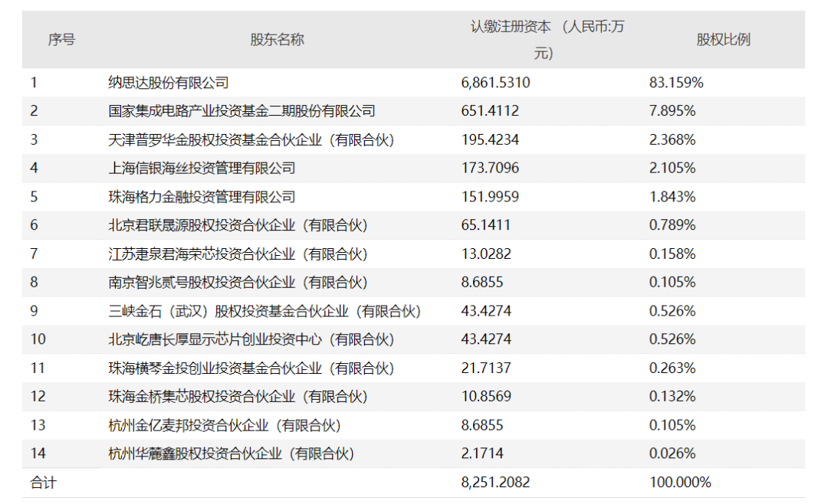828x504 pixels.
Task: Click the 合计 total row label
Action: (43, 483)
